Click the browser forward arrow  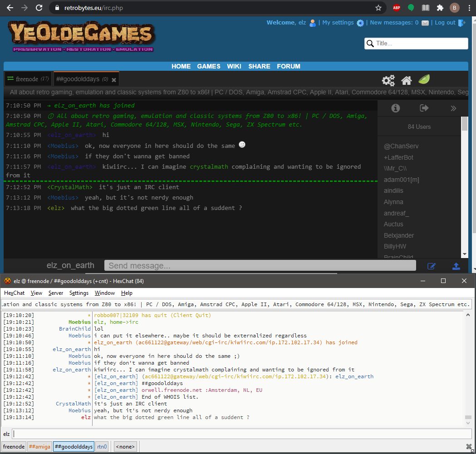(25, 8)
